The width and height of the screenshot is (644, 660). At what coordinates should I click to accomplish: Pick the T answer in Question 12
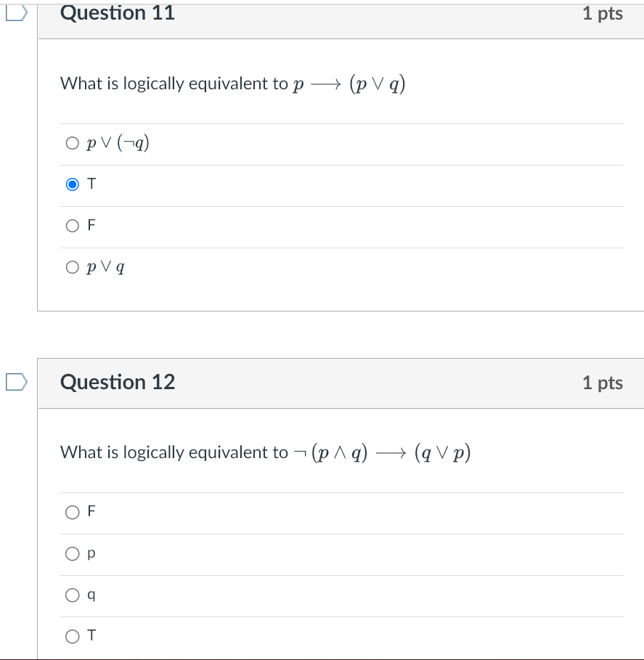(73, 636)
